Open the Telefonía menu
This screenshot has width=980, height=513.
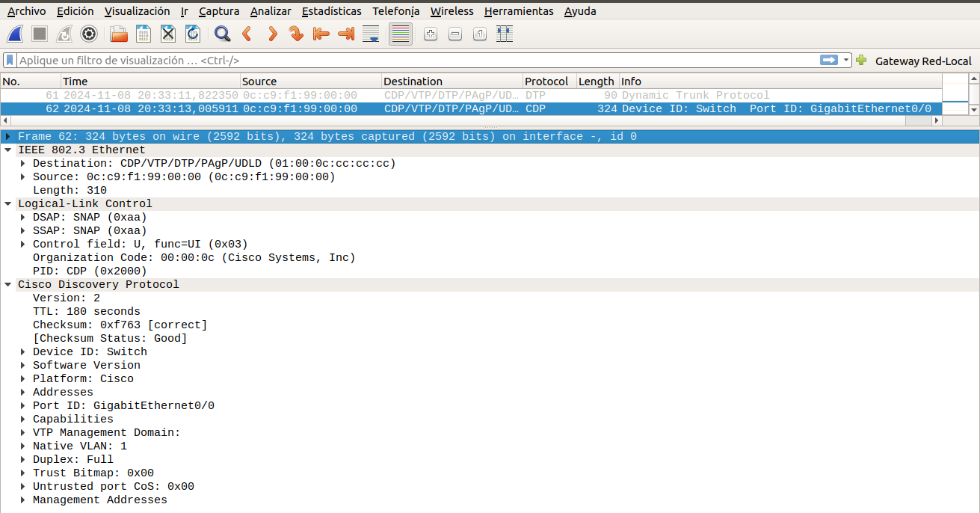pos(396,11)
